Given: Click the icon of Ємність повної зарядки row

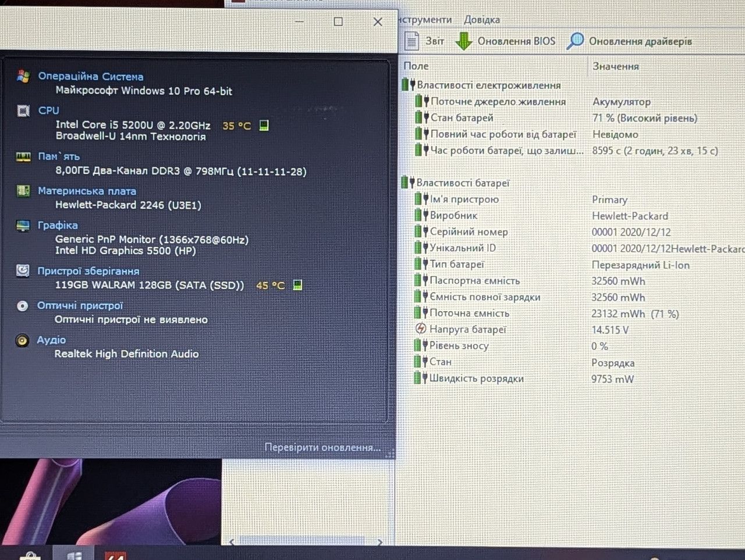Looking at the screenshot, I should click(421, 297).
